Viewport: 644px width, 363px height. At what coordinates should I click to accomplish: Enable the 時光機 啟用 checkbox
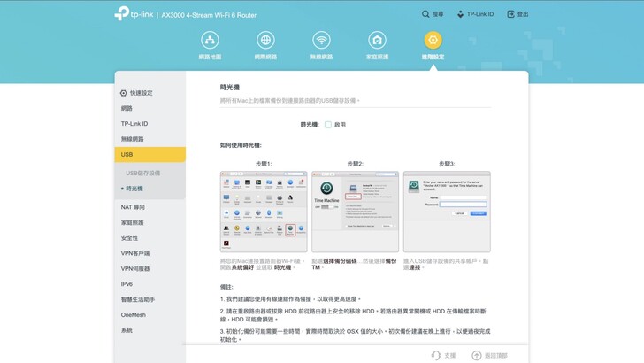[x=327, y=125]
